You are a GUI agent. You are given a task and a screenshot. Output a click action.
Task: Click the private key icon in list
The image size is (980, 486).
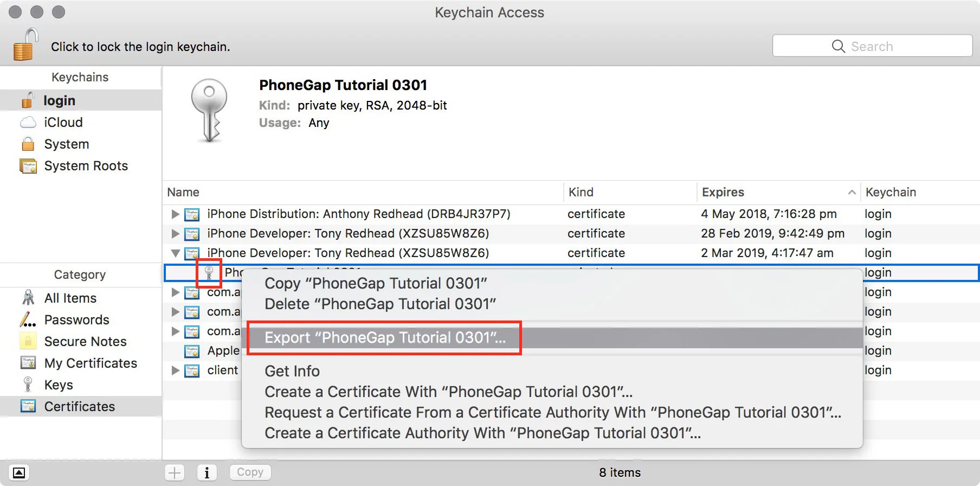(209, 273)
